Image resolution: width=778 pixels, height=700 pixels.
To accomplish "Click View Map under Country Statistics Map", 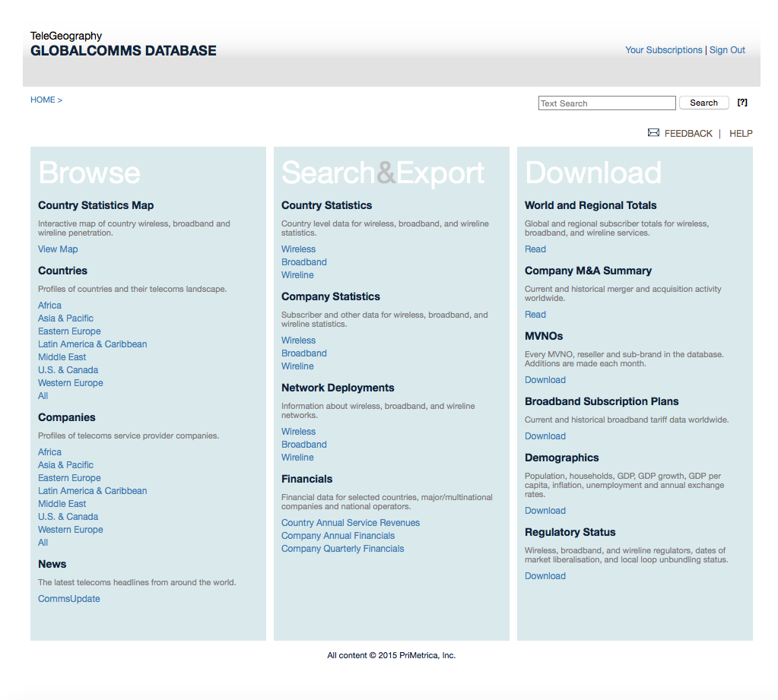I will pos(58,249).
